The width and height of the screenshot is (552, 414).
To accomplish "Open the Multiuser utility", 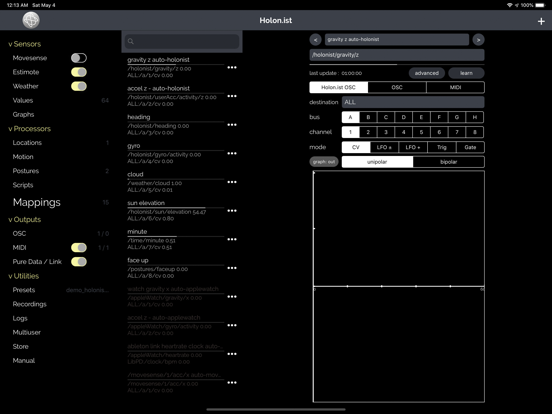I will pyautogui.click(x=27, y=332).
